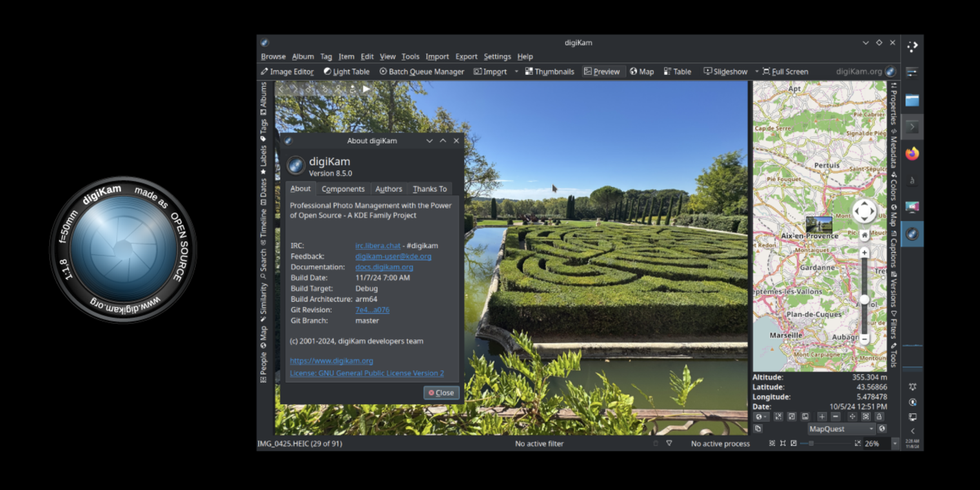Open the globe map backend dropdown button
980x490 pixels.
tap(761, 417)
